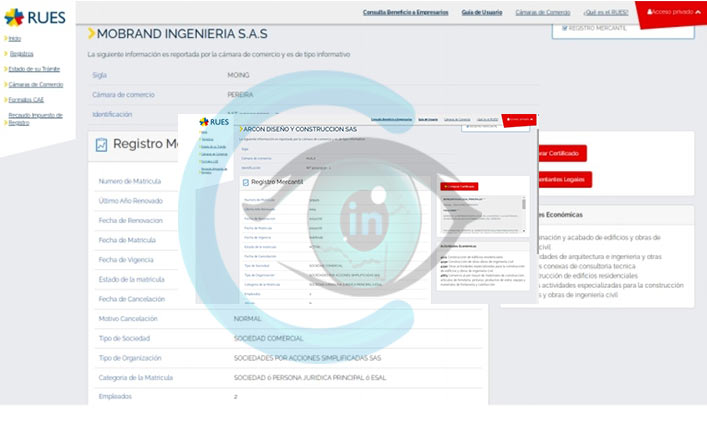Image resolution: width=707 pixels, height=423 pixels.
Task: Click the RUES logo in the MOBRAND window
Action: click(x=35, y=18)
